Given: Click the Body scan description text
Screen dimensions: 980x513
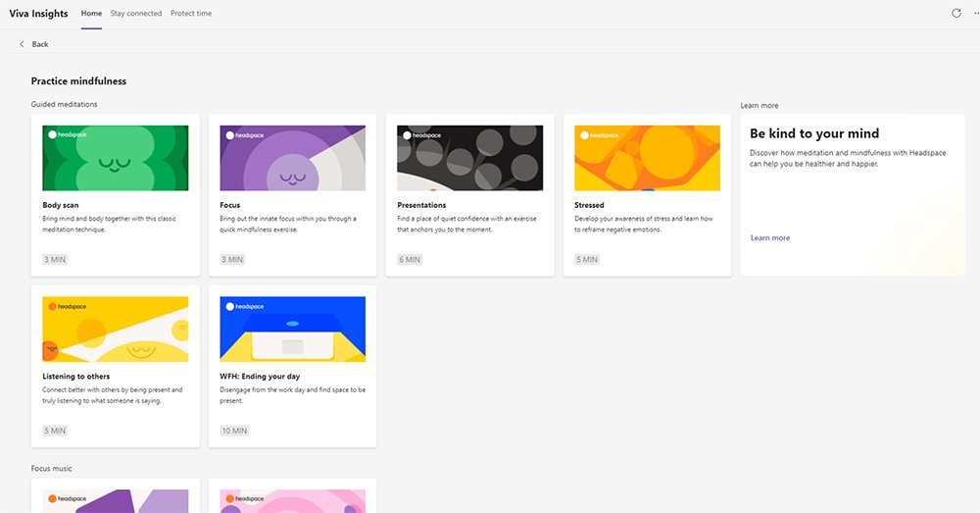Looking at the screenshot, I should [x=110, y=224].
